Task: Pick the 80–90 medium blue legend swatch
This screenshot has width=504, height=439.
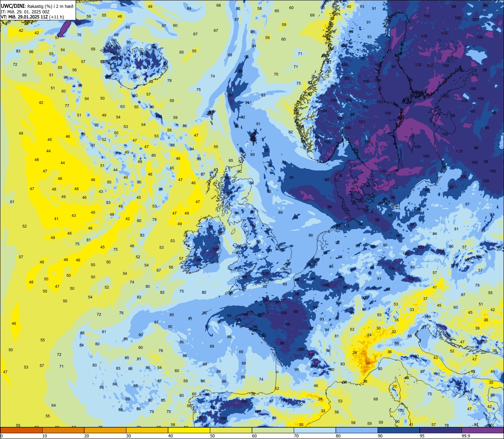Action: [357, 430]
